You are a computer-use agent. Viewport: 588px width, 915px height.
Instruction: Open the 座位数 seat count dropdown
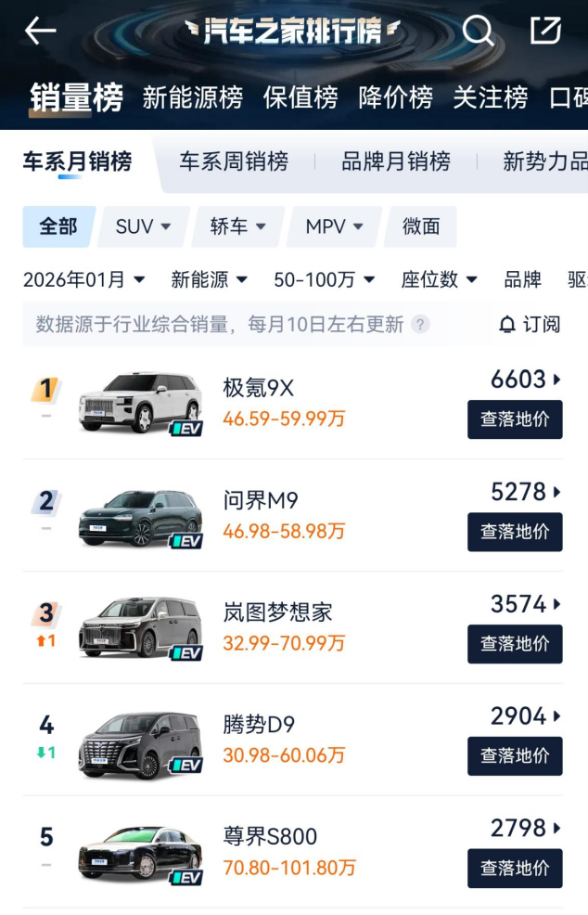[x=439, y=279]
